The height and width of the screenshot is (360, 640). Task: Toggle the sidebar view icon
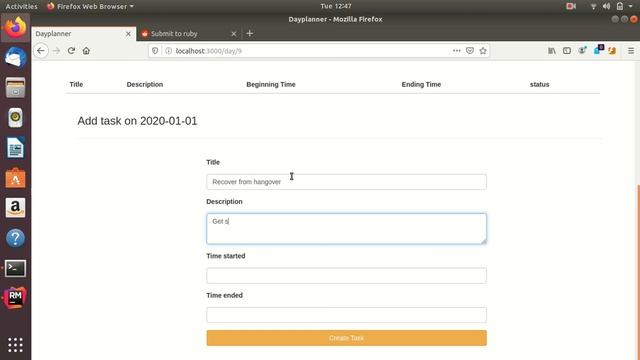point(567,51)
